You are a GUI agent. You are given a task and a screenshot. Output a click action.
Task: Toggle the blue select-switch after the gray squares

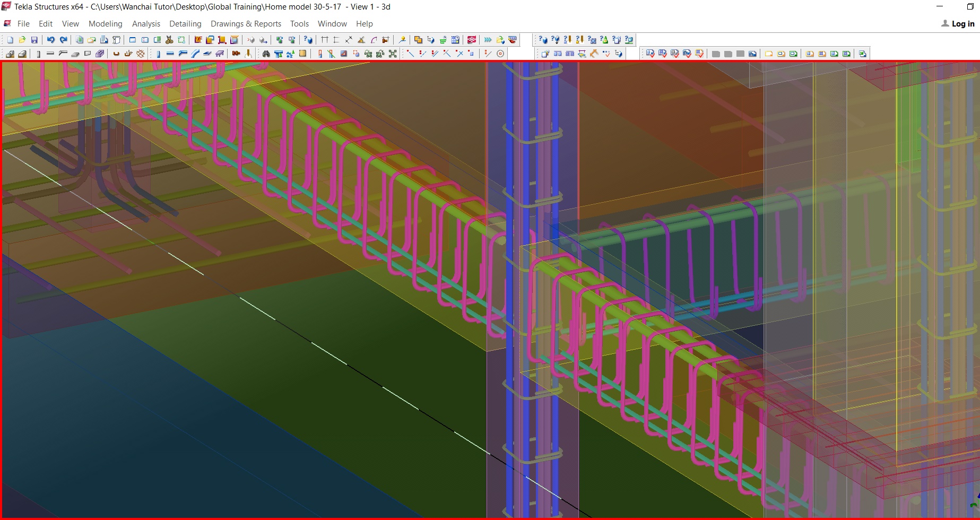coord(752,54)
